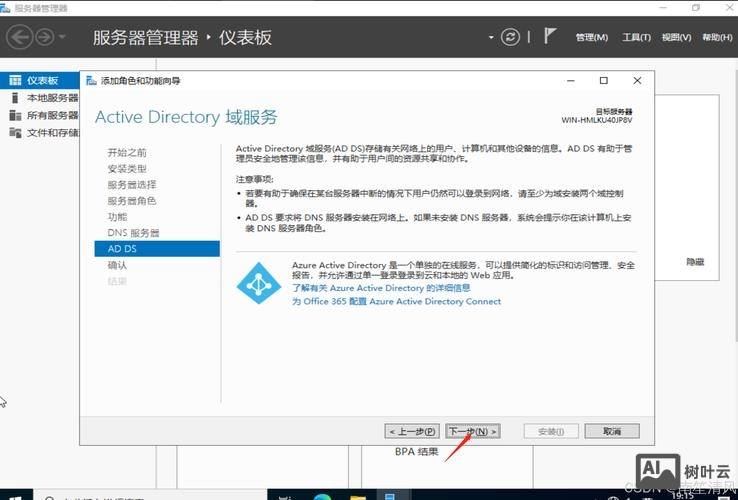738x500 pixels.
Task: Minimize the 添加角色和功能向导 window
Action: pyautogui.click(x=571, y=81)
